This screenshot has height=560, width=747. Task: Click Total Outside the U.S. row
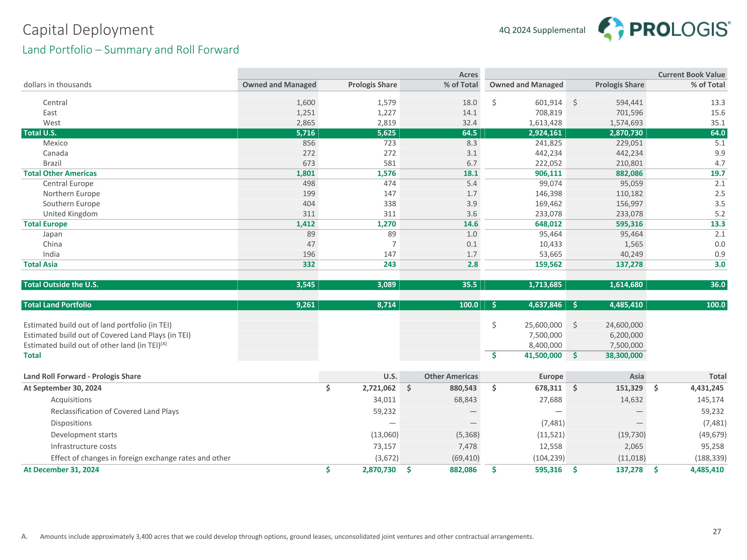pyautogui.click(x=61, y=284)
